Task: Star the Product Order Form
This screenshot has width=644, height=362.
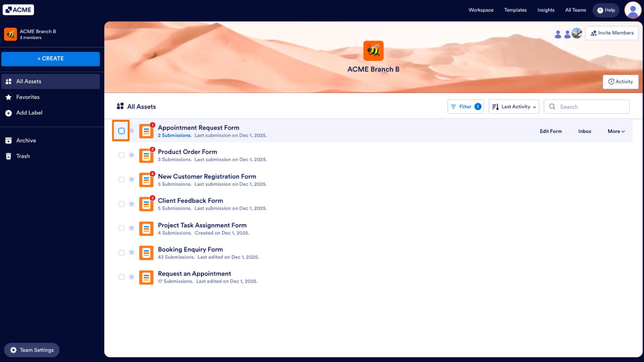Action: coord(132,155)
